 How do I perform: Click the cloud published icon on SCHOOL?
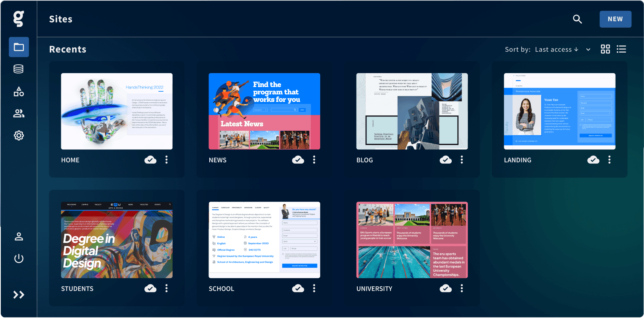pyautogui.click(x=298, y=288)
